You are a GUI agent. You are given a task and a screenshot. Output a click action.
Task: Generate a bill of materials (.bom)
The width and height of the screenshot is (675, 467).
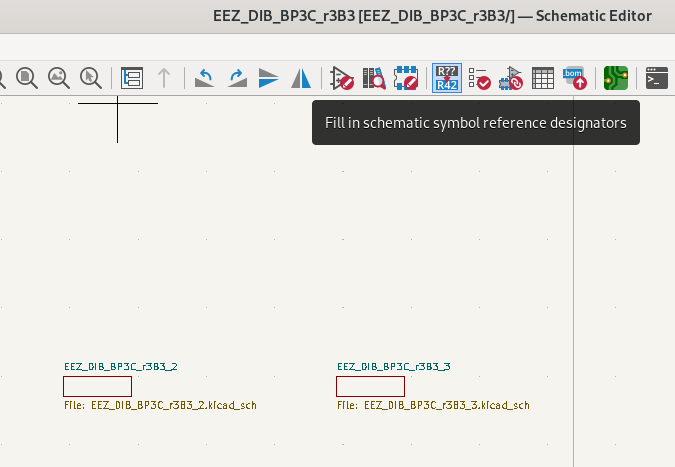tap(575, 78)
